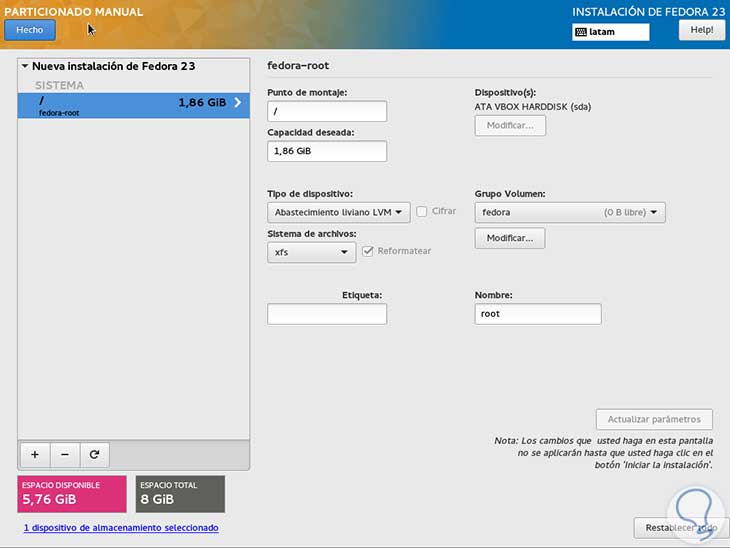The width and height of the screenshot is (730, 548).
Task: Collapse Nueva instalación de Fedora 23 section
Action: [25, 66]
